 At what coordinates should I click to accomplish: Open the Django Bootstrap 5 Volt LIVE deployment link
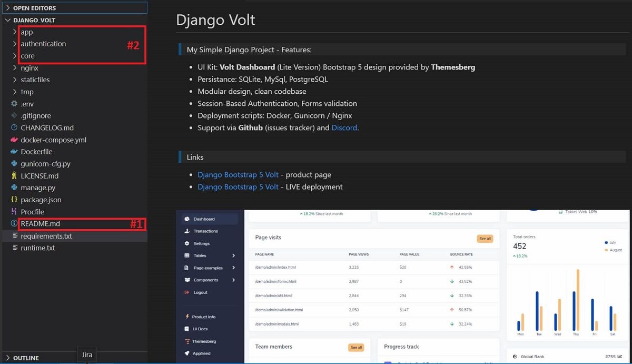click(x=238, y=187)
